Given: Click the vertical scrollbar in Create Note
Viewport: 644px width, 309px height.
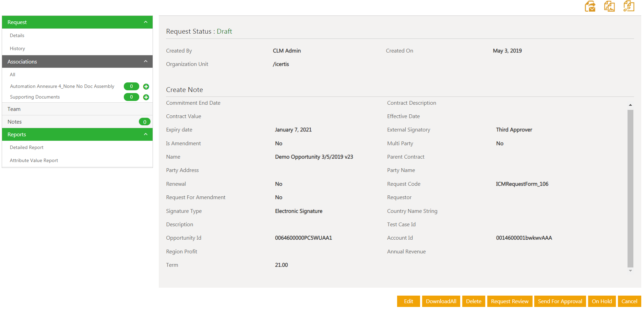Looking at the screenshot, I should 630,188.
